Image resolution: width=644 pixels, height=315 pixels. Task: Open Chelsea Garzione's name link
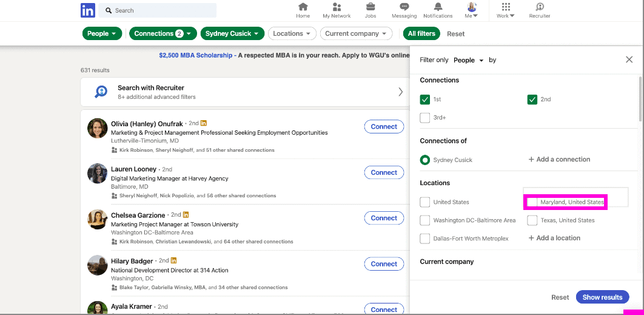pyautogui.click(x=138, y=215)
